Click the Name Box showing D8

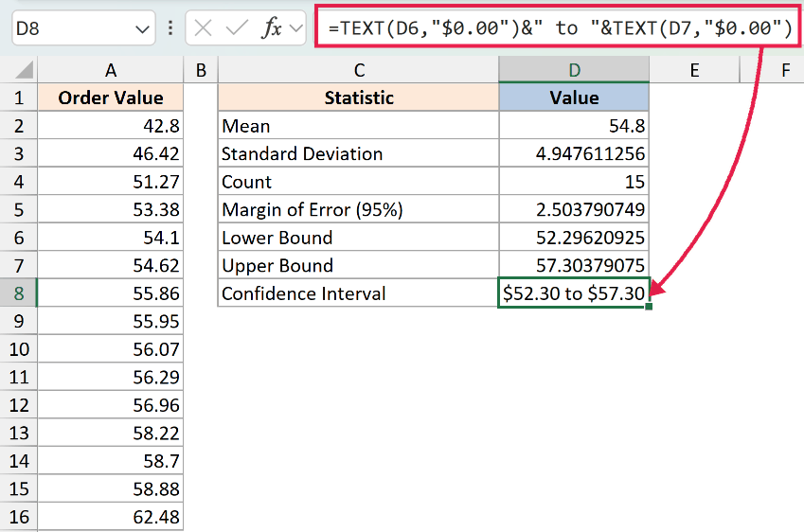[x=83, y=28]
